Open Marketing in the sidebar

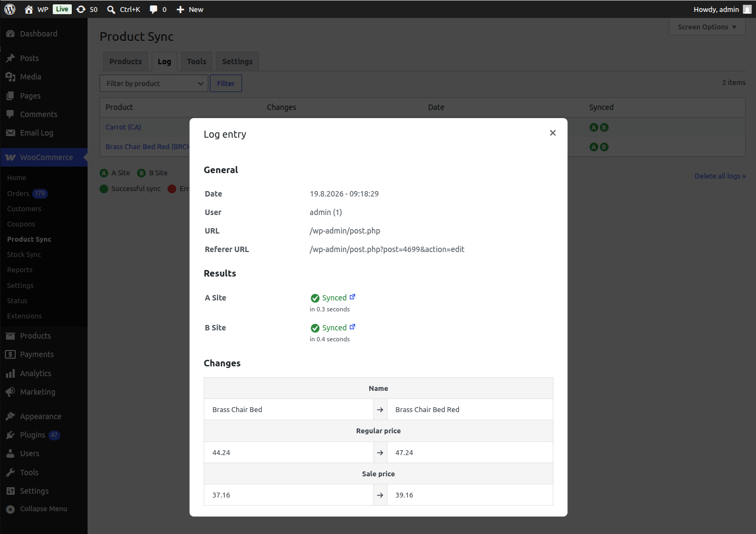[x=44, y=392]
